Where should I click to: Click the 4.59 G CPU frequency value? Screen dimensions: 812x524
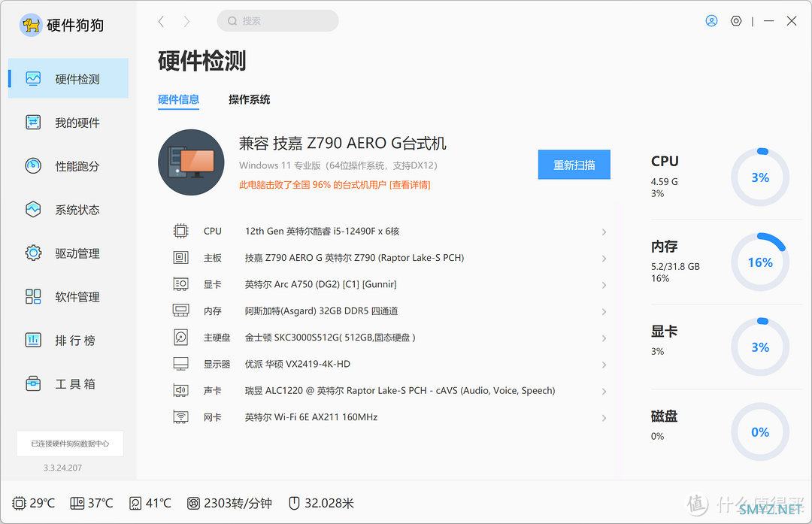(x=665, y=182)
